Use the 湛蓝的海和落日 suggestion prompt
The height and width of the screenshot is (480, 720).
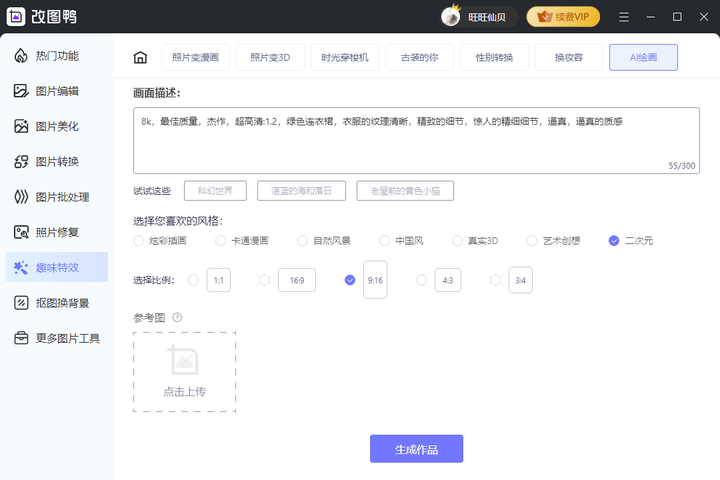click(301, 191)
